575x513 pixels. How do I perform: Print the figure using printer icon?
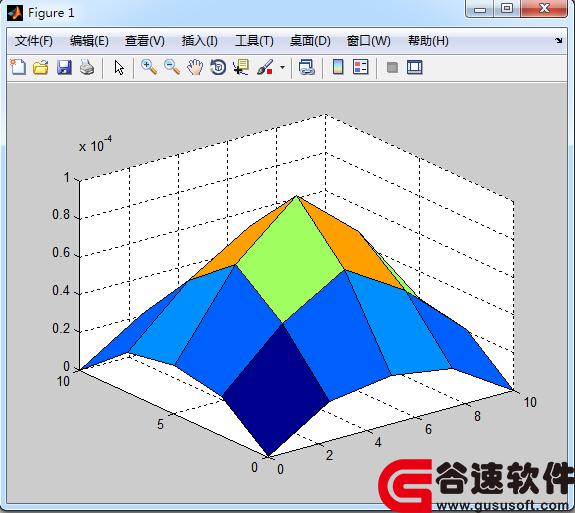(87, 67)
